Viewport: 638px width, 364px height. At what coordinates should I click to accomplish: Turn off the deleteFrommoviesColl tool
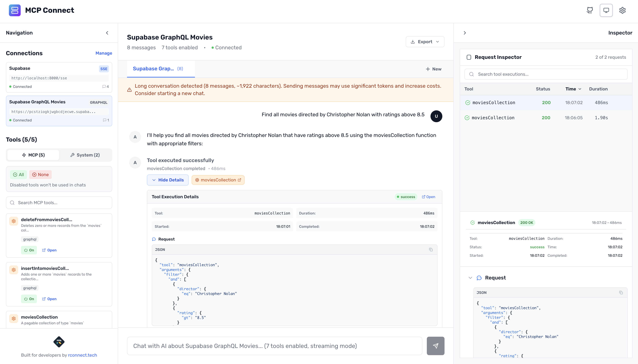29,250
